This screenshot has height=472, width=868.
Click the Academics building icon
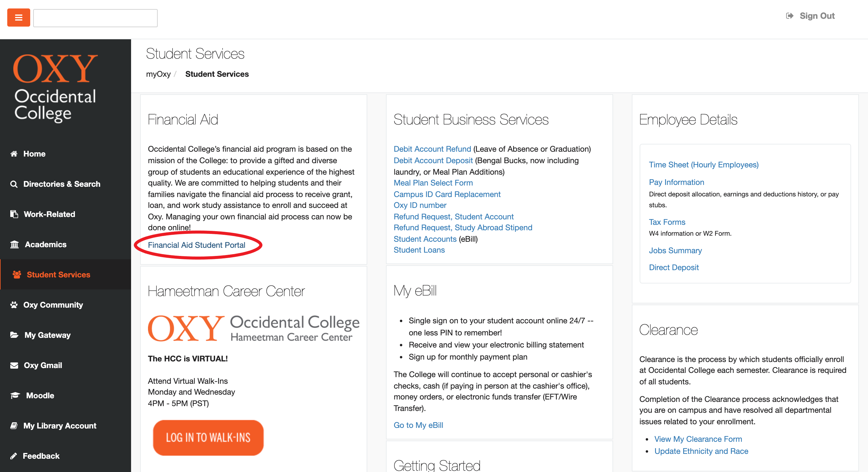14,244
